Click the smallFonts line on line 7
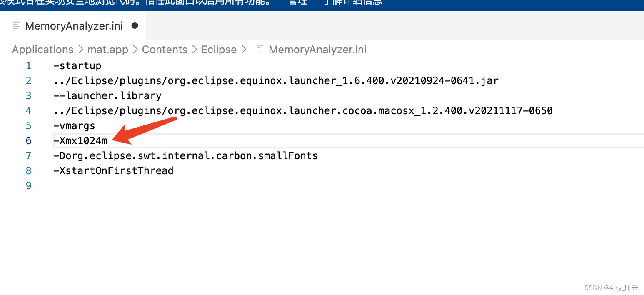644x295 pixels. click(185, 155)
